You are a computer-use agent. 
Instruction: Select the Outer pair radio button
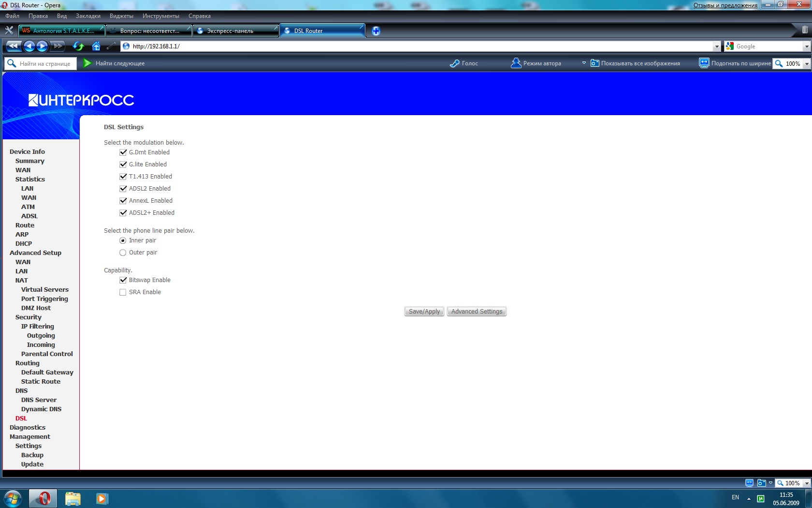click(123, 253)
